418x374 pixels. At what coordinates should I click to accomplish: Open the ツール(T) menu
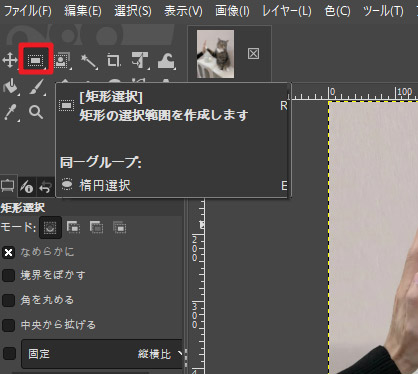383,11
